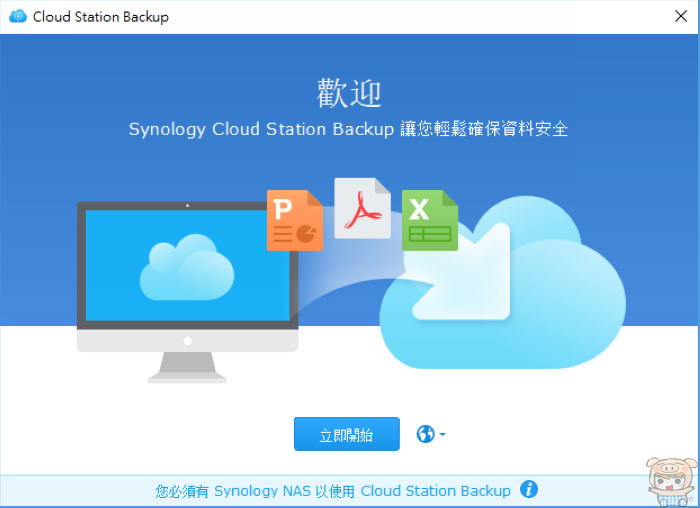Click the monitor stand base

click(187, 379)
